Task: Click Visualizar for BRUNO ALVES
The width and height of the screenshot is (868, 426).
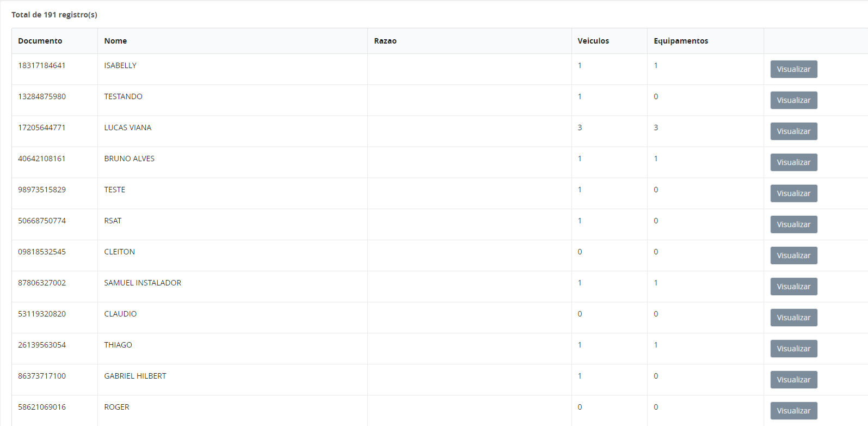Action: pos(793,162)
